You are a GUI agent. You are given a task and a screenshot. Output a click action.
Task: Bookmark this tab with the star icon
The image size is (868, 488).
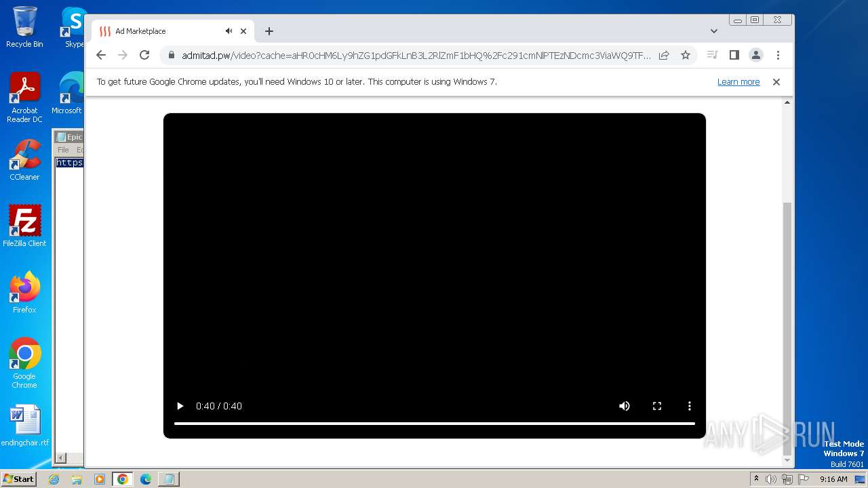click(x=686, y=56)
